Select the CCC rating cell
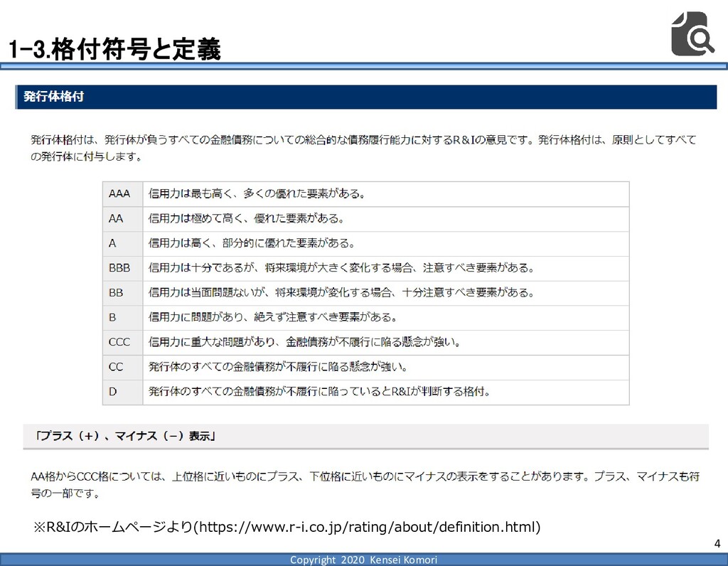This screenshot has width=728, height=566. pos(122,342)
